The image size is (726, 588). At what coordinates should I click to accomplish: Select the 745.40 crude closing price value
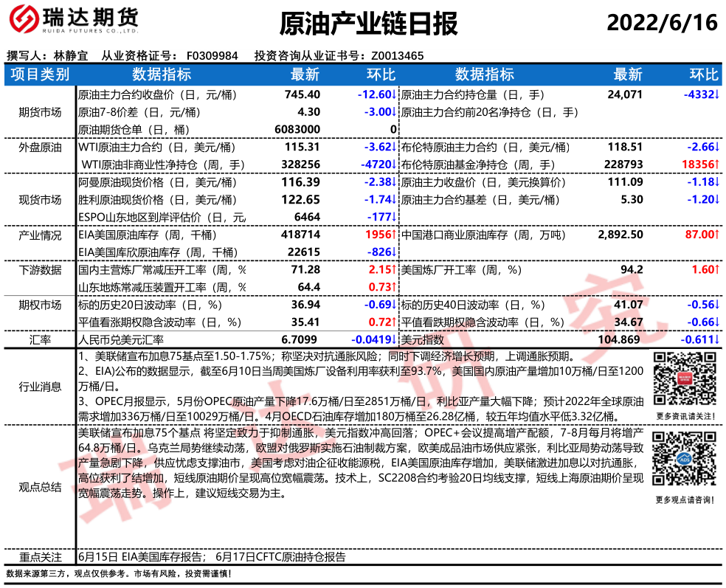click(x=302, y=95)
